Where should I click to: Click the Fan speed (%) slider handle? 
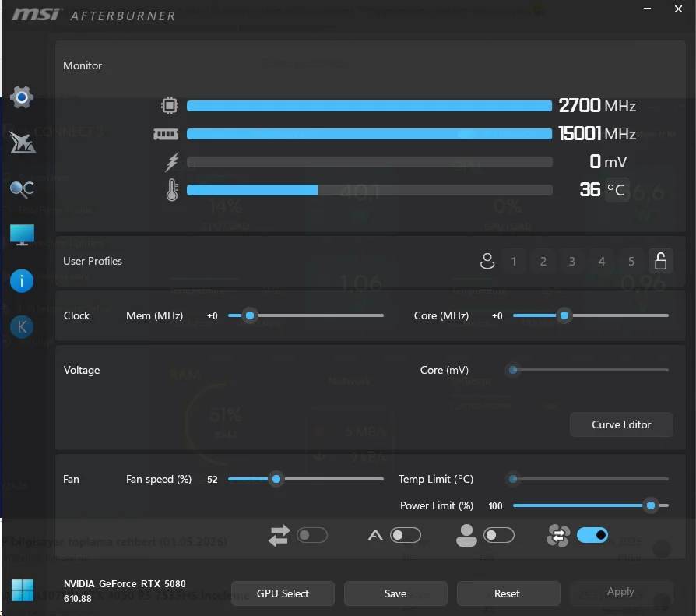276,479
